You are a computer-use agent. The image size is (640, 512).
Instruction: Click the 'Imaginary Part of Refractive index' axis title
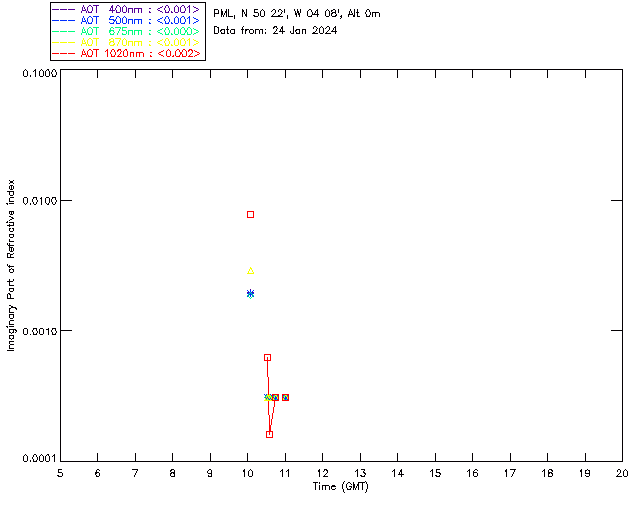pyautogui.click(x=11, y=265)
